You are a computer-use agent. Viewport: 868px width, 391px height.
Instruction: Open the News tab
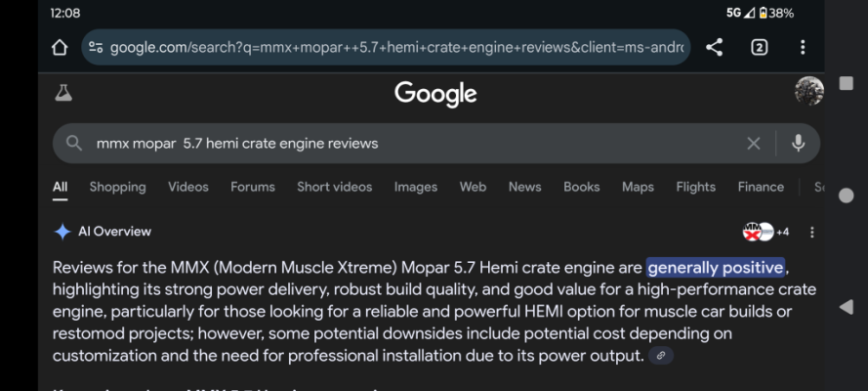click(524, 188)
